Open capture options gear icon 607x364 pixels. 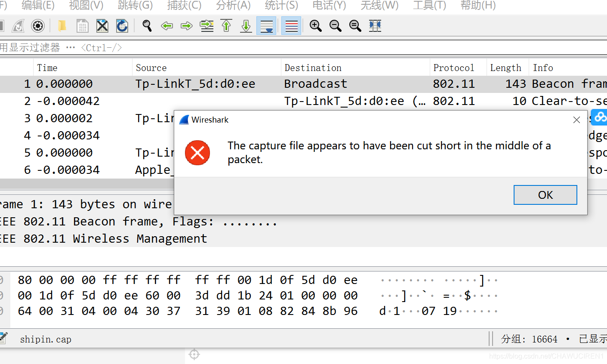[38, 26]
